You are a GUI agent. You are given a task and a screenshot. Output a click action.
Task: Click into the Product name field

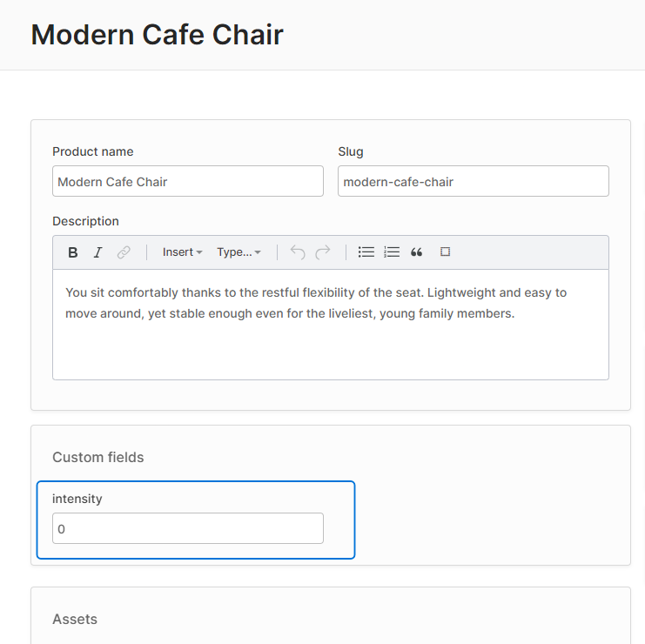tap(187, 182)
